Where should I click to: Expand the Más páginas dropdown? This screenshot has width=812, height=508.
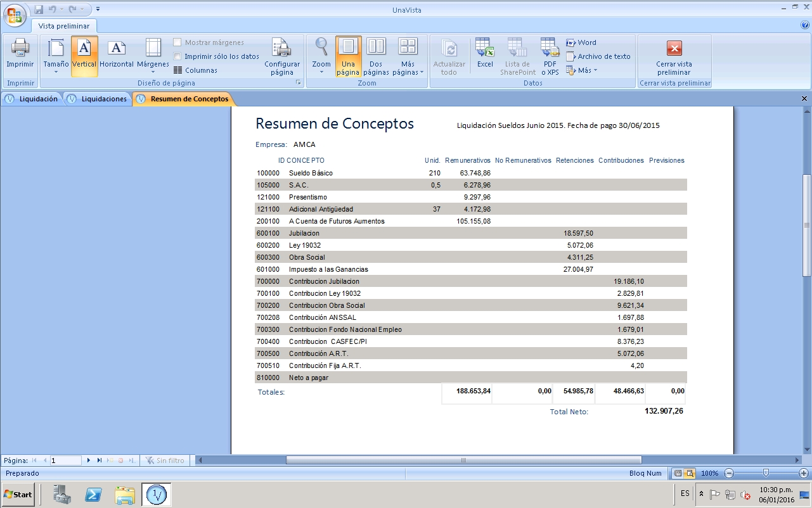pos(408,56)
